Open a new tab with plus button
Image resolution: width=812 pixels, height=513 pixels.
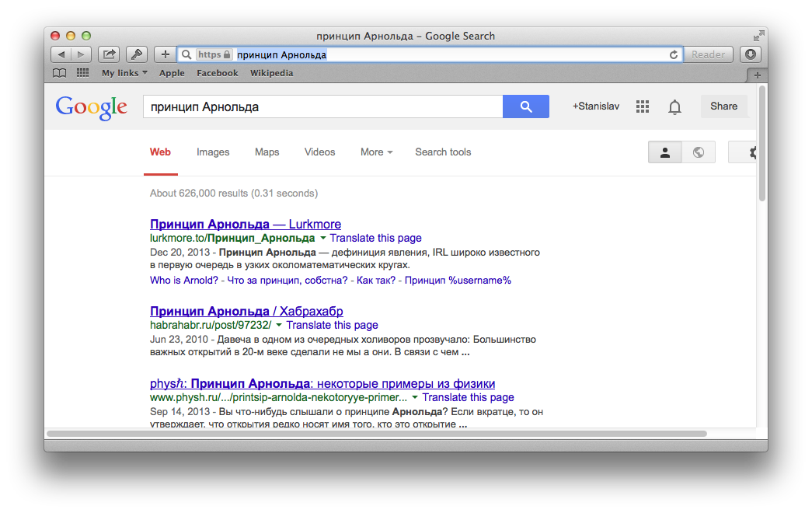pos(757,75)
